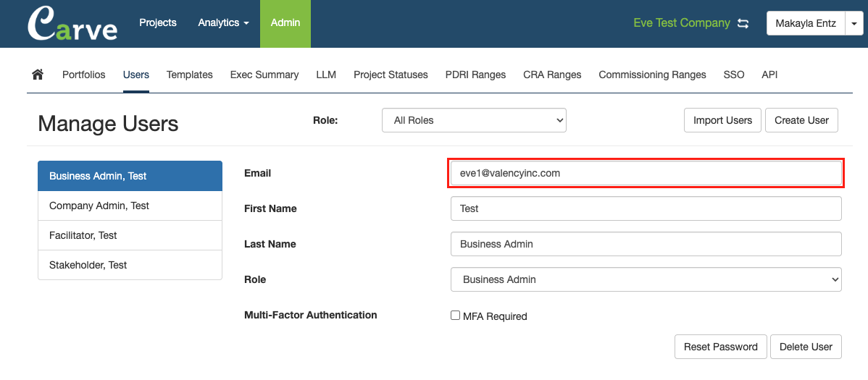Click the Import Users button
The width and height of the screenshot is (868, 380).
722,120
